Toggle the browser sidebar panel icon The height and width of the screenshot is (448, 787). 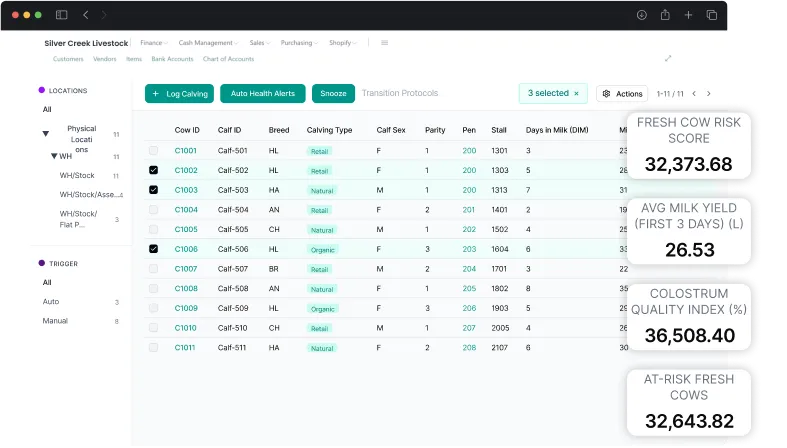62,15
